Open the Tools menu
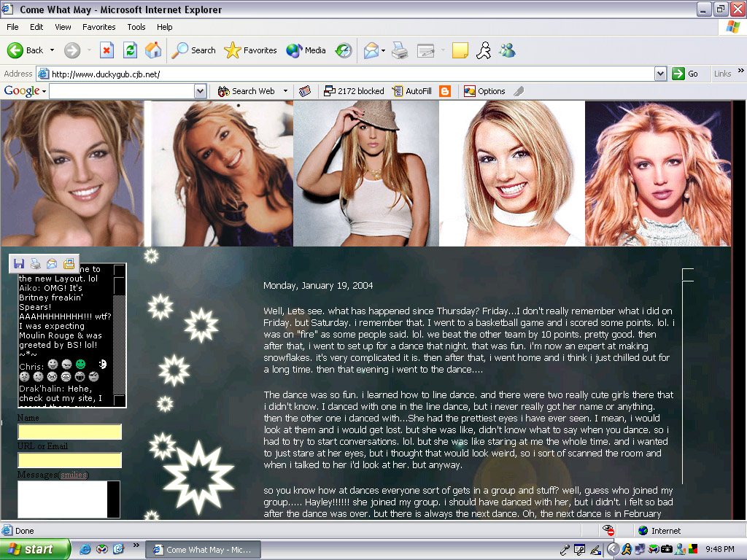The width and height of the screenshot is (747, 560). (x=136, y=27)
